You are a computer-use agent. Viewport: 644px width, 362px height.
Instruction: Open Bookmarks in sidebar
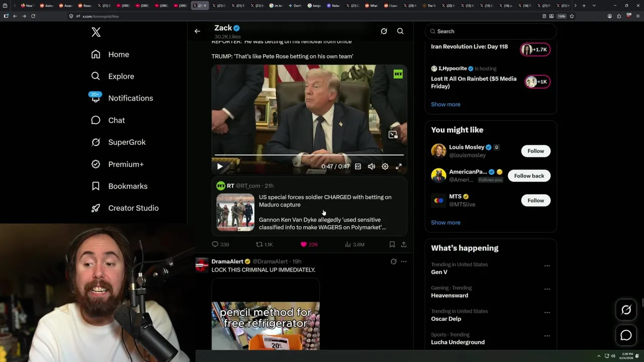(119, 186)
